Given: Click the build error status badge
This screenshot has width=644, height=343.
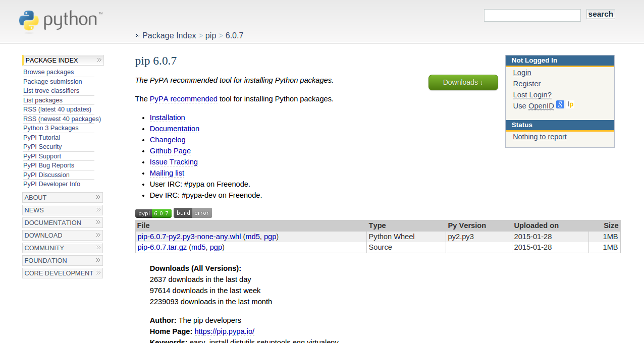Looking at the screenshot, I should coord(193,213).
